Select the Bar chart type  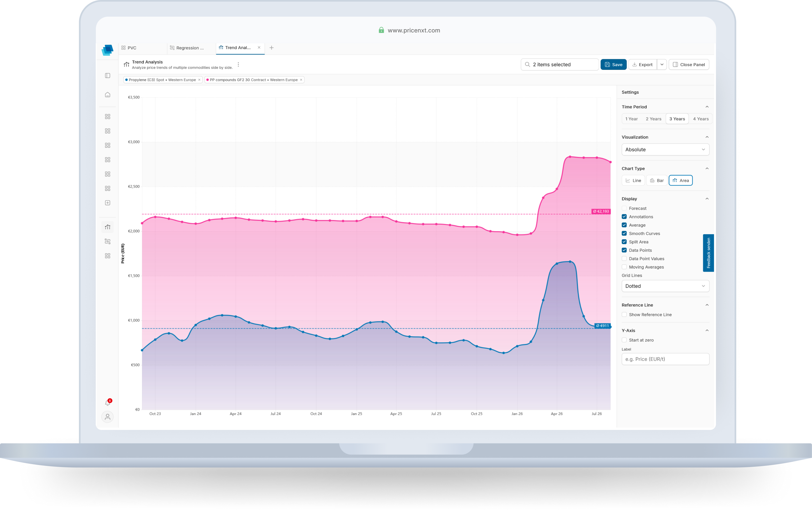656,180
